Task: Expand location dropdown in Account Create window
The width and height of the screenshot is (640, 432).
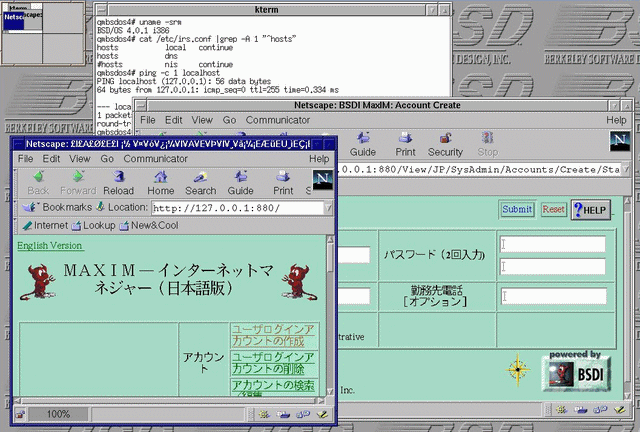Action: pyautogui.click(x=627, y=169)
